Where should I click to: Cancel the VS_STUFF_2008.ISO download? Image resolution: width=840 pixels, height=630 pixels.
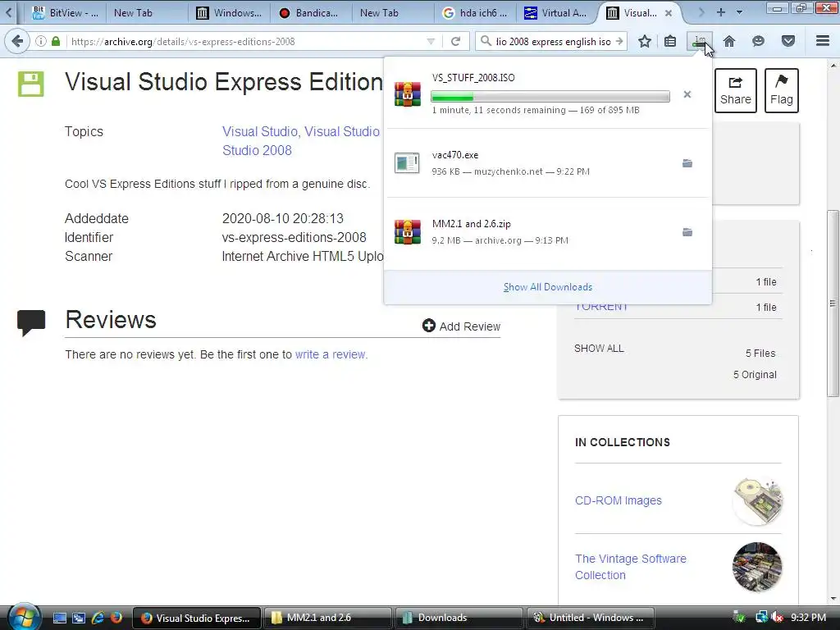point(687,95)
